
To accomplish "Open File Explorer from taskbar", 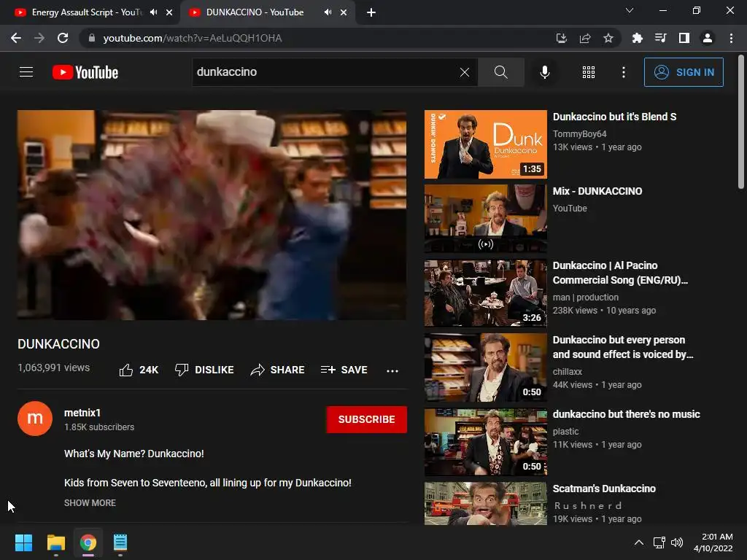I will click(55, 542).
